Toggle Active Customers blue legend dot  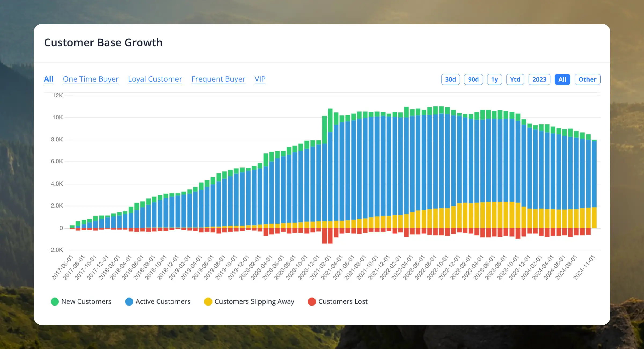129,301
